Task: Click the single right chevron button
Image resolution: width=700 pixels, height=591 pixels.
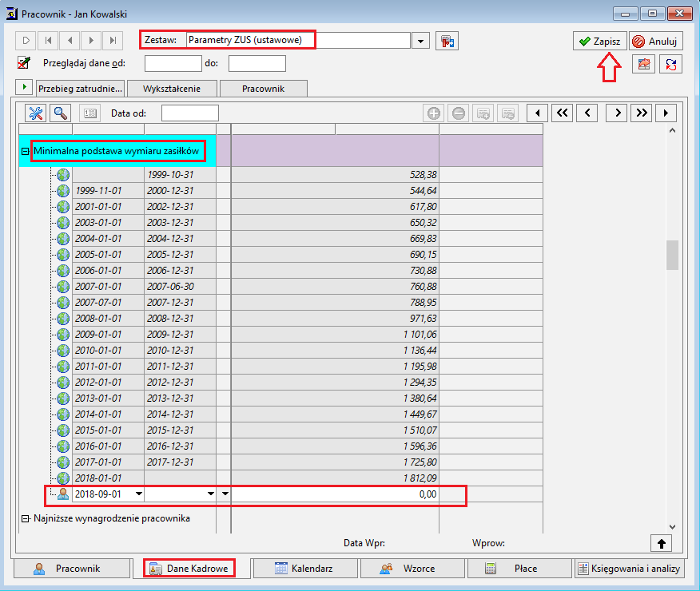Action: point(617,113)
